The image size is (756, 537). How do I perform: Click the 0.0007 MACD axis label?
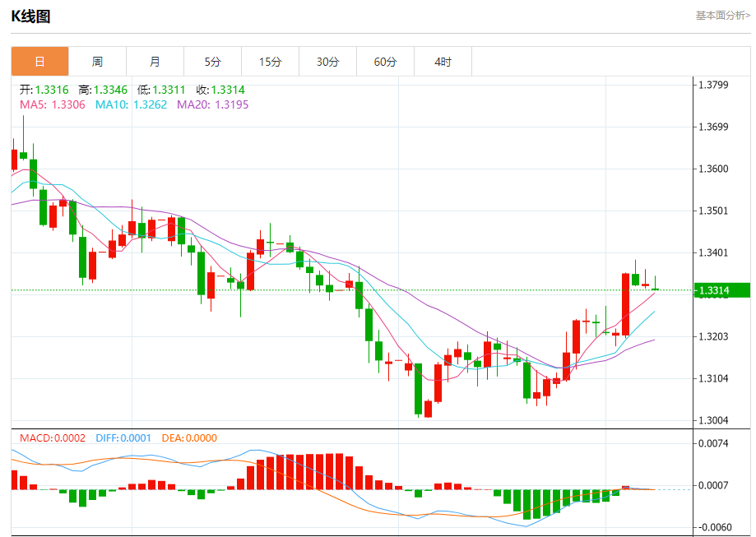pos(713,485)
